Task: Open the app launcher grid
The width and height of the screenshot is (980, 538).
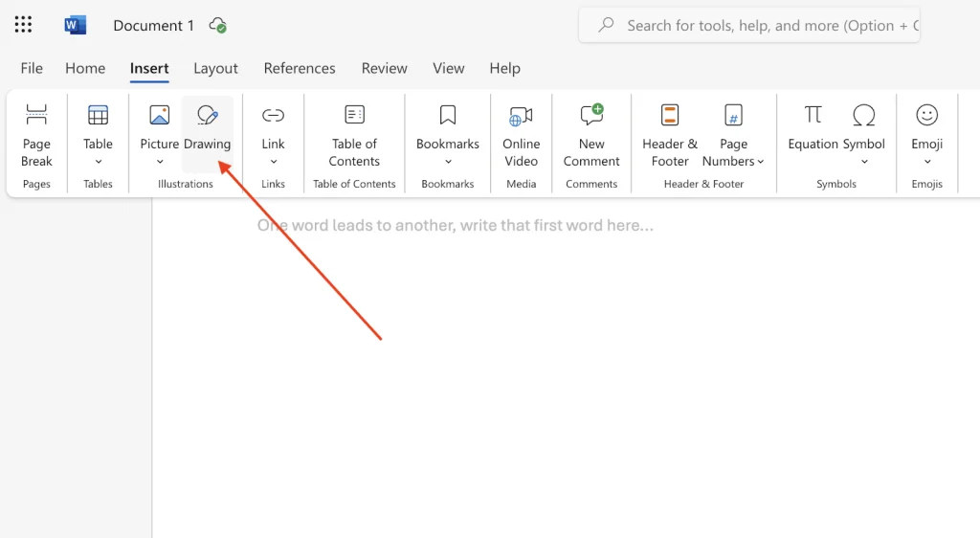Action: [23, 25]
